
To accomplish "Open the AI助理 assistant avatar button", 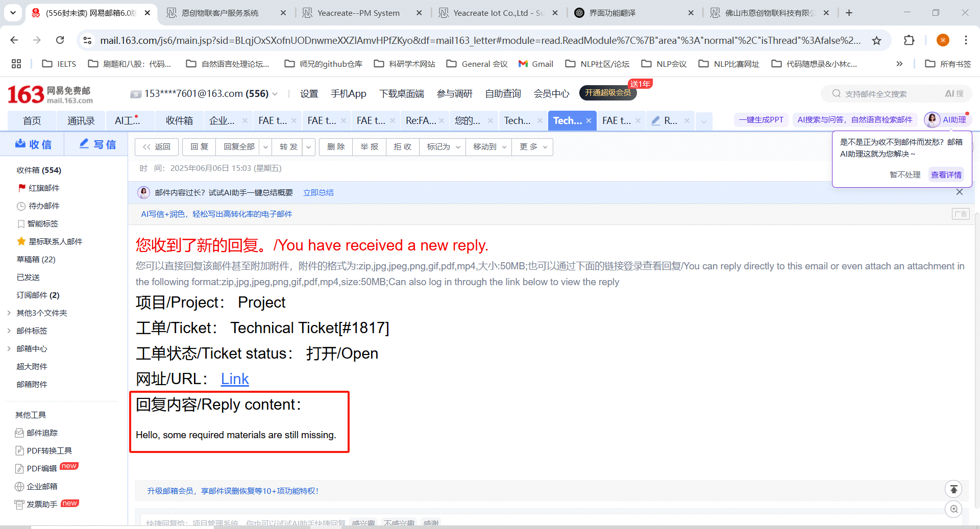I will point(946,120).
